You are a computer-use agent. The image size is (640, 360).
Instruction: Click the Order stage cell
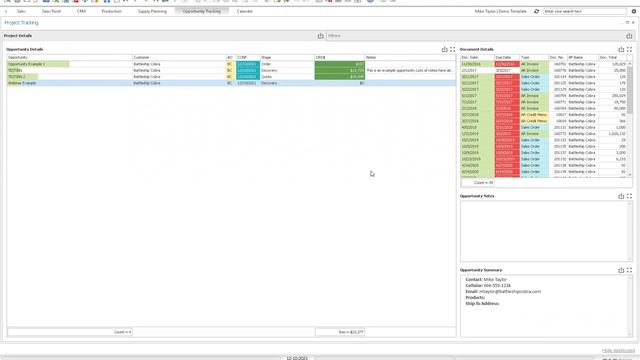pyautogui.click(x=287, y=64)
